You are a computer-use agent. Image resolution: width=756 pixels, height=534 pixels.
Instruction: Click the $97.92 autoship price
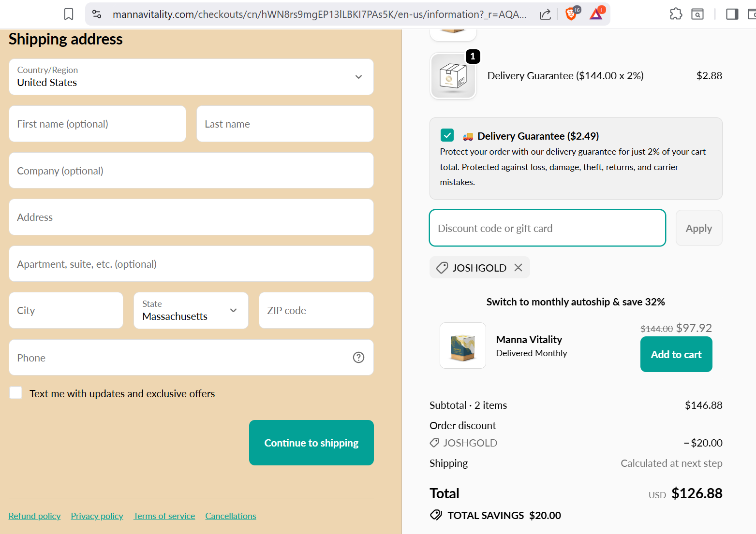coord(694,328)
